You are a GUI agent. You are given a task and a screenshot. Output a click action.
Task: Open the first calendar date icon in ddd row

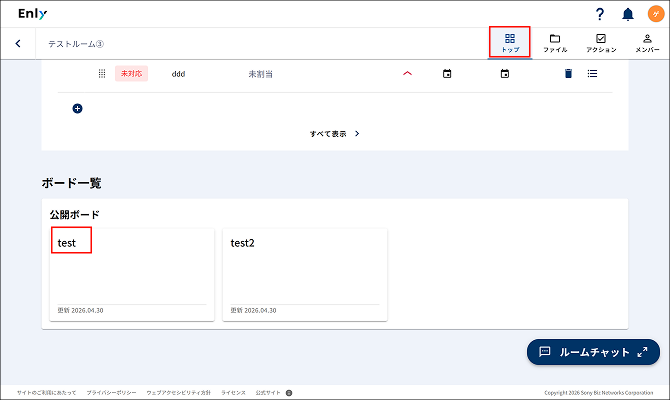click(447, 74)
